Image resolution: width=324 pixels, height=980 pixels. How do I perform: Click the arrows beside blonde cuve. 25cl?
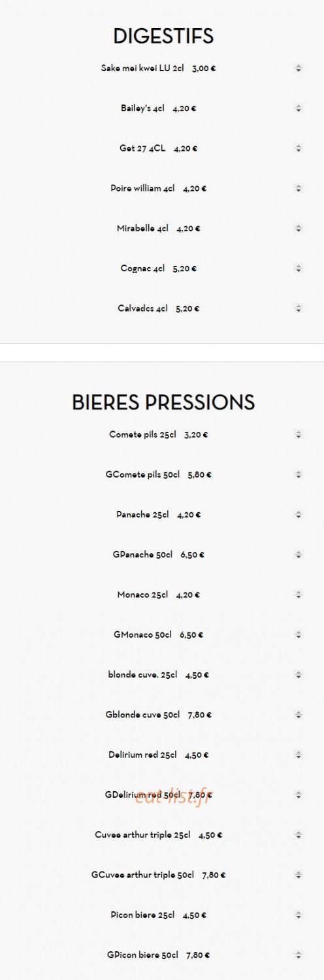[x=299, y=675]
